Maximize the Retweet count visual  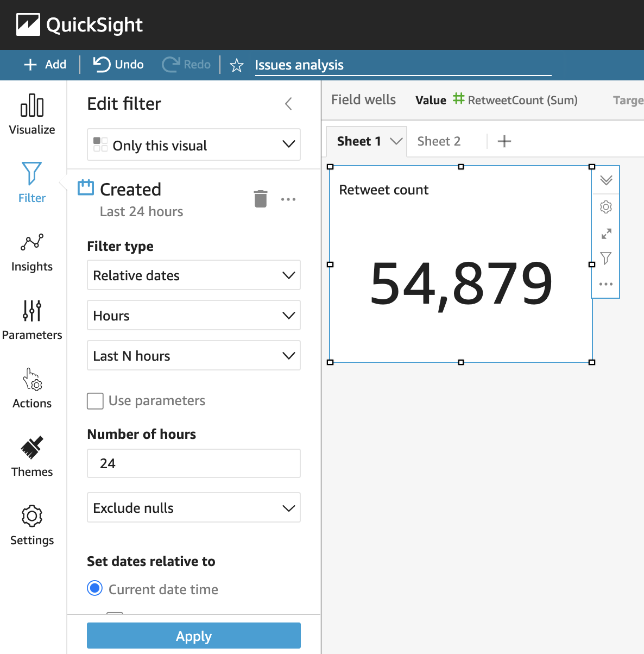606,234
